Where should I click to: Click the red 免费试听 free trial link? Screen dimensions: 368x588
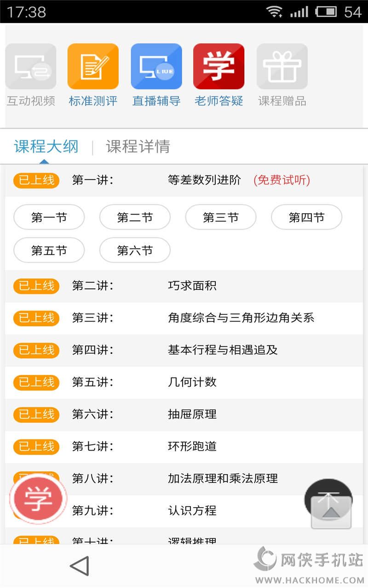point(282,180)
